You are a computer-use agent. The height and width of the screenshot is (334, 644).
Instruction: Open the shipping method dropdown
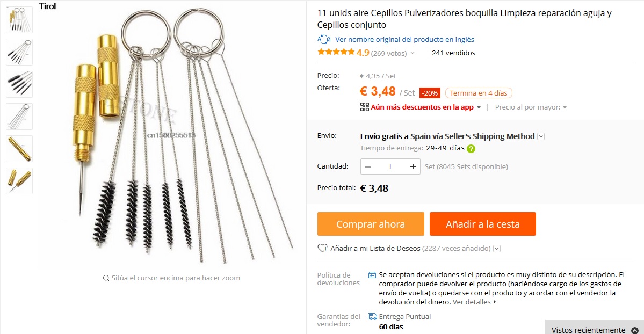click(541, 136)
